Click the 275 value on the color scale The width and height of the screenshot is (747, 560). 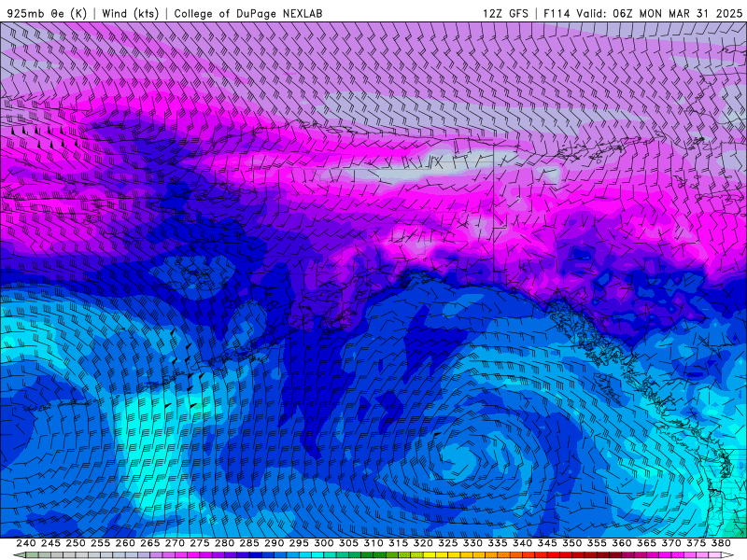coord(200,543)
